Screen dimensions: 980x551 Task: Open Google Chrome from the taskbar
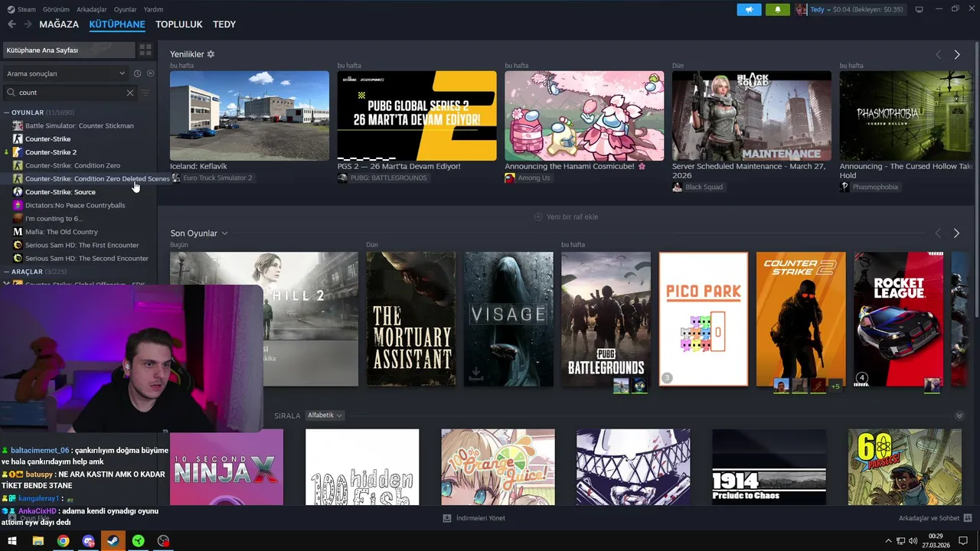(x=63, y=541)
